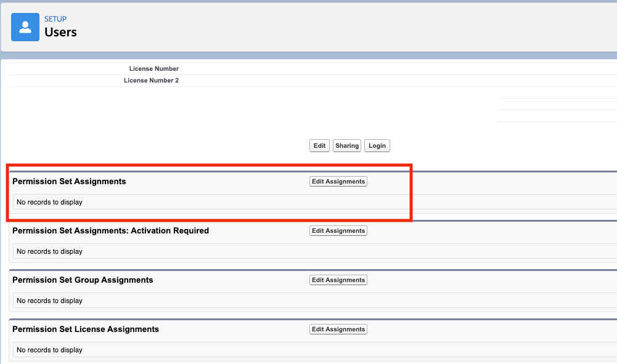Click the Permission Set License Assignments header
617x364 pixels.
[86, 329]
